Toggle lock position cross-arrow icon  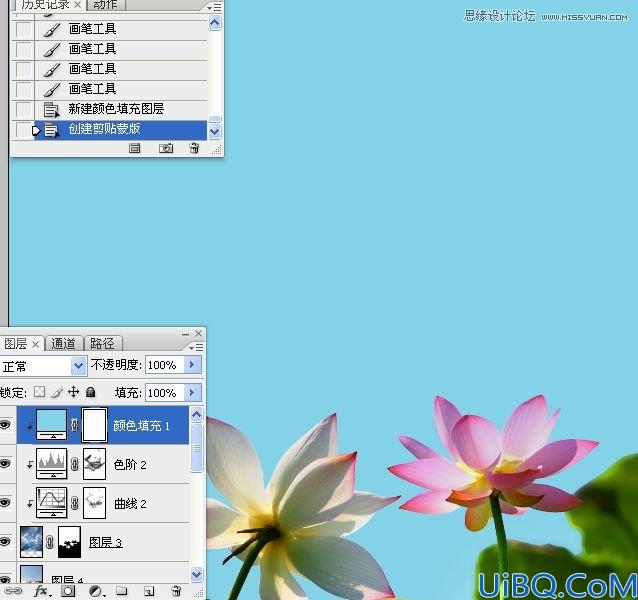click(x=74, y=392)
